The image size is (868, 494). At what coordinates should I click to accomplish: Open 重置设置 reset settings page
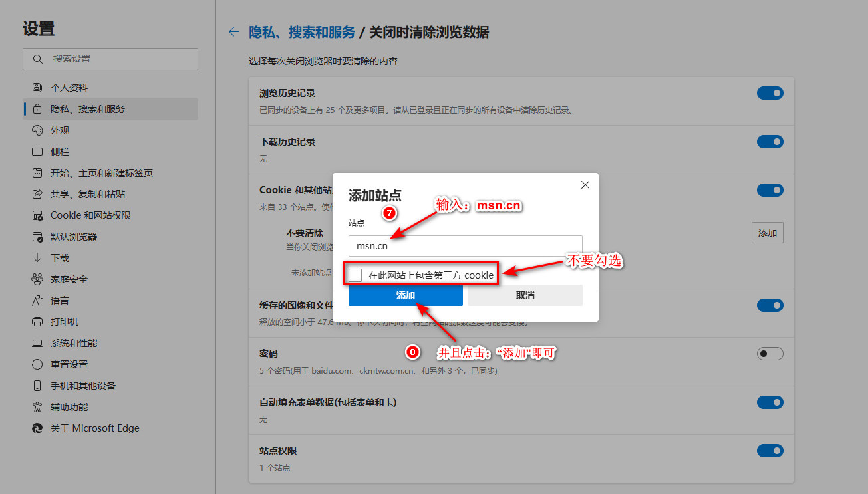pyautogui.click(x=69, y=364)
